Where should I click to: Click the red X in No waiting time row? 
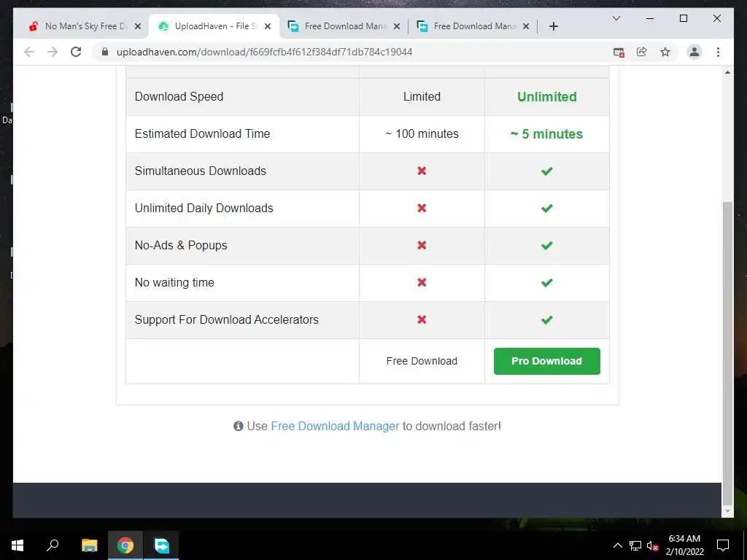click(x=422, y=282)
